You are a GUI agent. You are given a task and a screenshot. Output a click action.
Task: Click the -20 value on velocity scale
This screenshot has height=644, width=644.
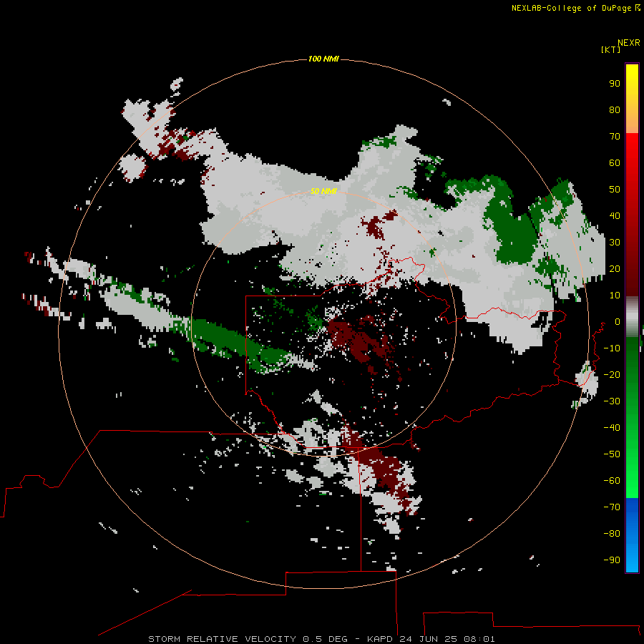tap(612, 374)
